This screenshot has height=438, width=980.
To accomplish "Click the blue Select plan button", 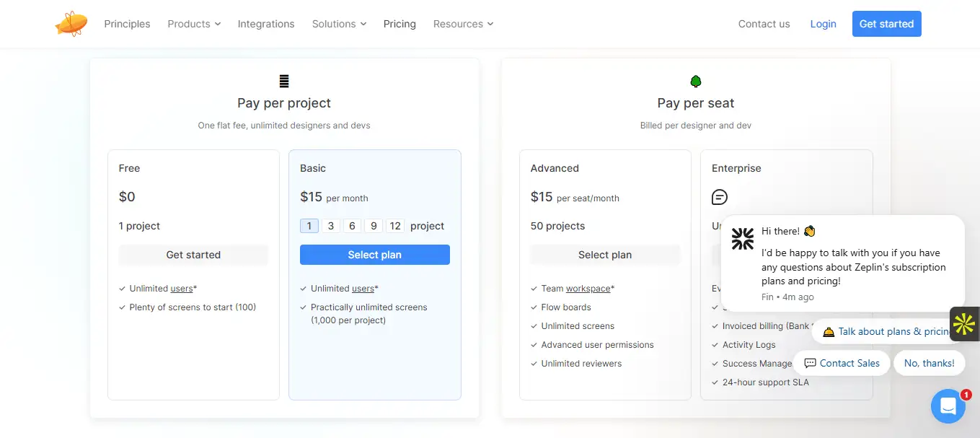I will pyautogui.click(x=375, y=255).
